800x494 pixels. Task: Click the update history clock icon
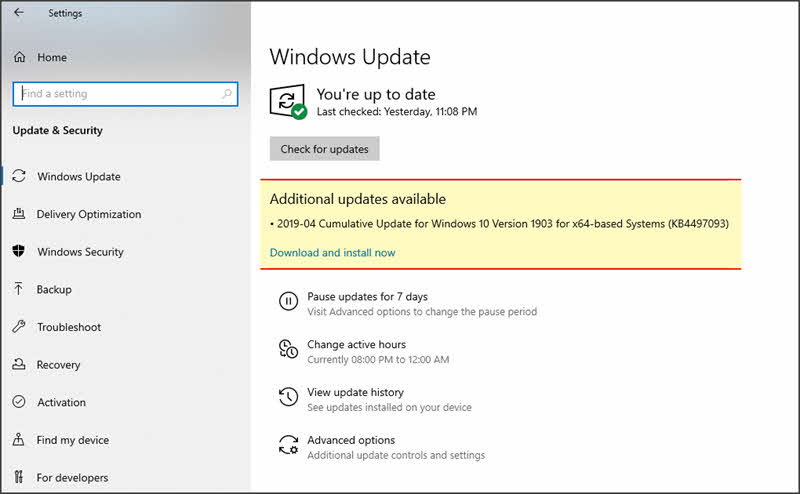[x=288, y=397]
